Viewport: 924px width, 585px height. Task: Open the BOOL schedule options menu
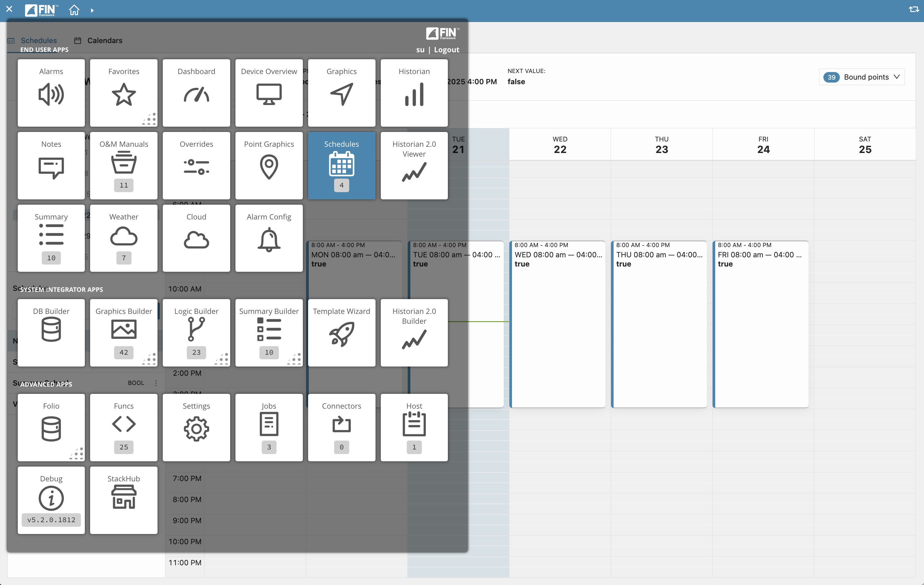156,383
